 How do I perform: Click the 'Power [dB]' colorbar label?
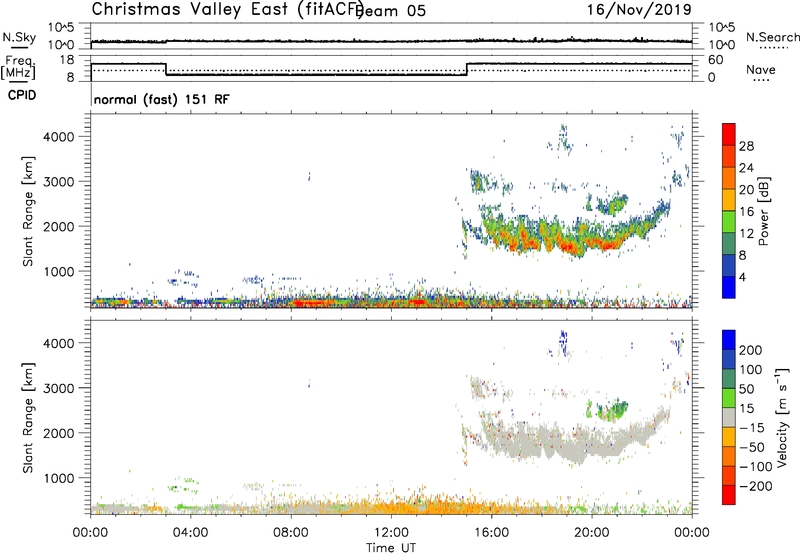pos(763,211)
